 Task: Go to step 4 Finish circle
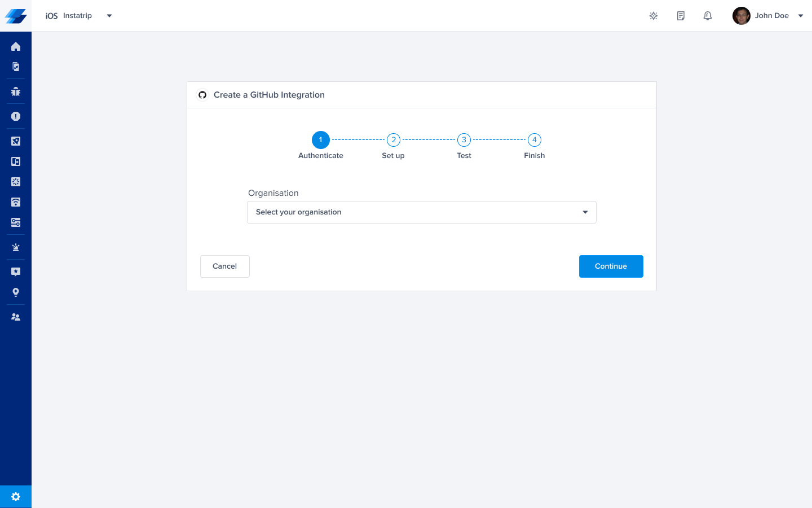(535, 140)
